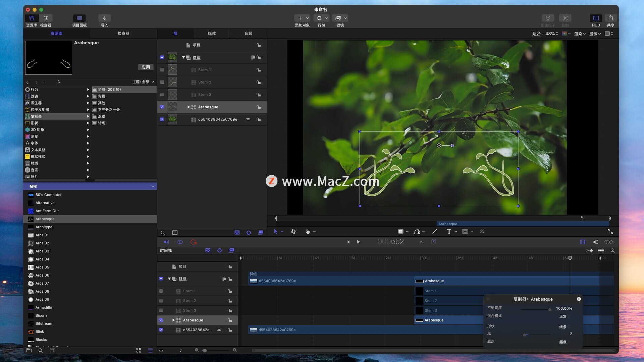Uncheck the Arabesque layer visibility checkbox

(162, 107)
